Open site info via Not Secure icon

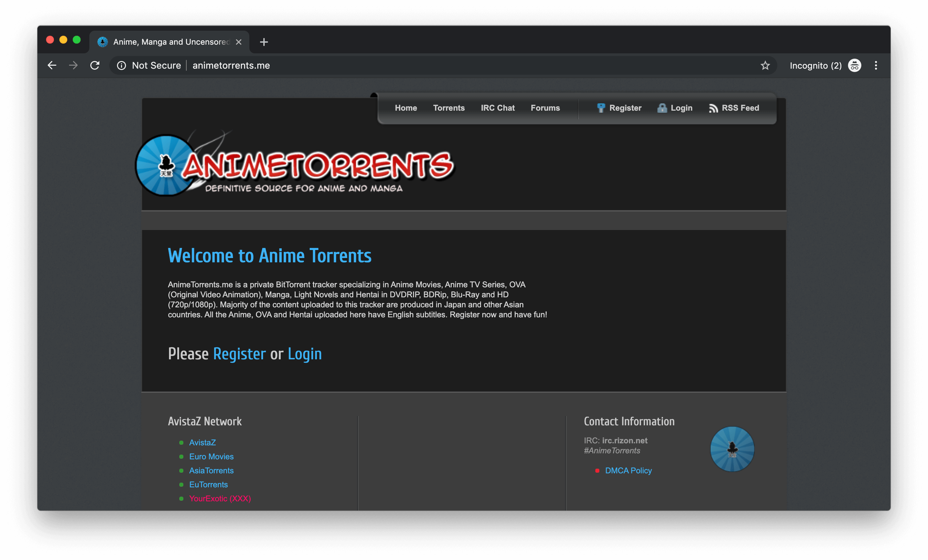tap(121, 66)
